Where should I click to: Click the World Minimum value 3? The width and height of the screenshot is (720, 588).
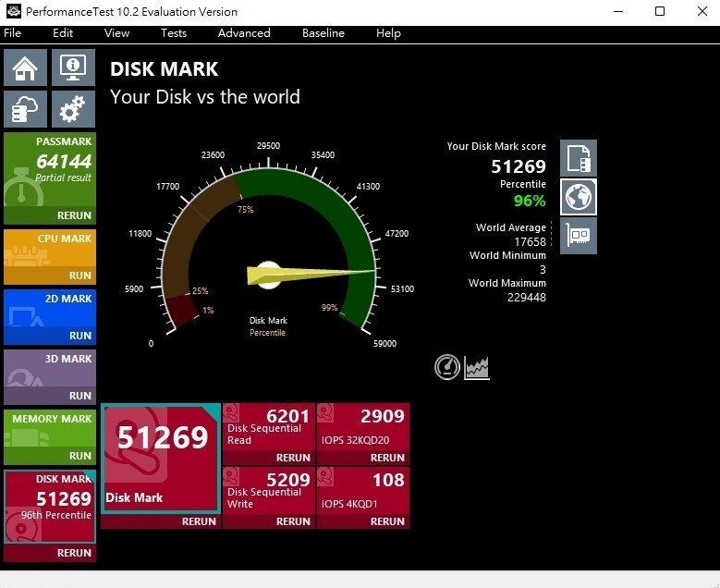(x=543, y=270)
